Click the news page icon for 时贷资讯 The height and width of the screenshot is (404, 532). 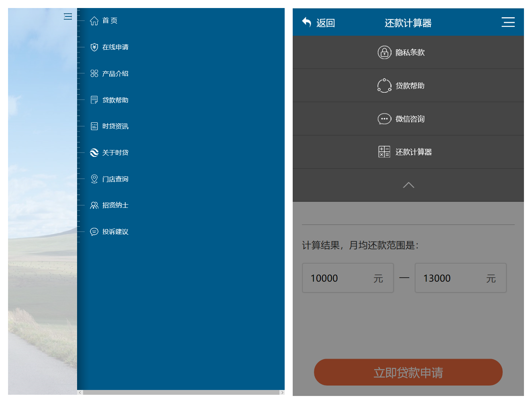(x=94, y=126)
